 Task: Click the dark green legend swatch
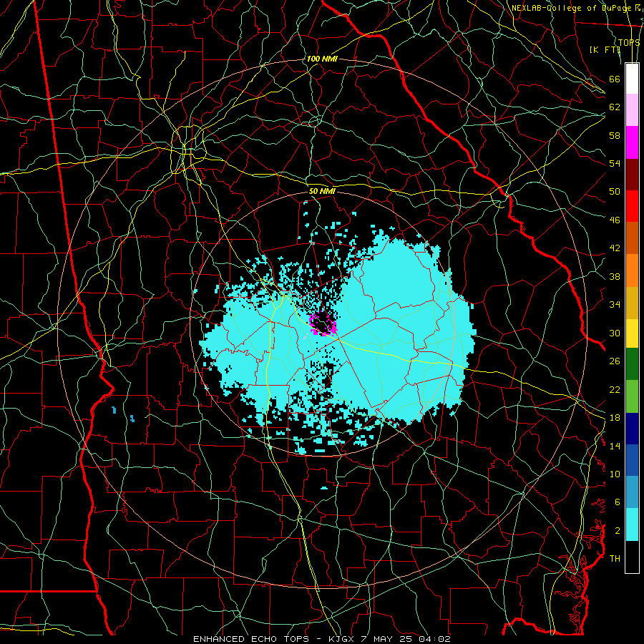point(632,364)
